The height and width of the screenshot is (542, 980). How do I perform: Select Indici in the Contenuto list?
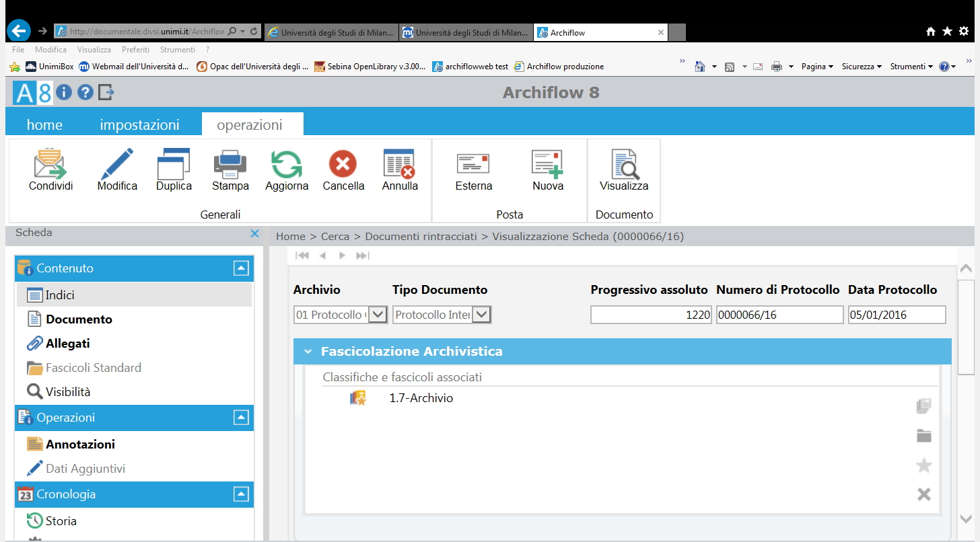[134, 295]
